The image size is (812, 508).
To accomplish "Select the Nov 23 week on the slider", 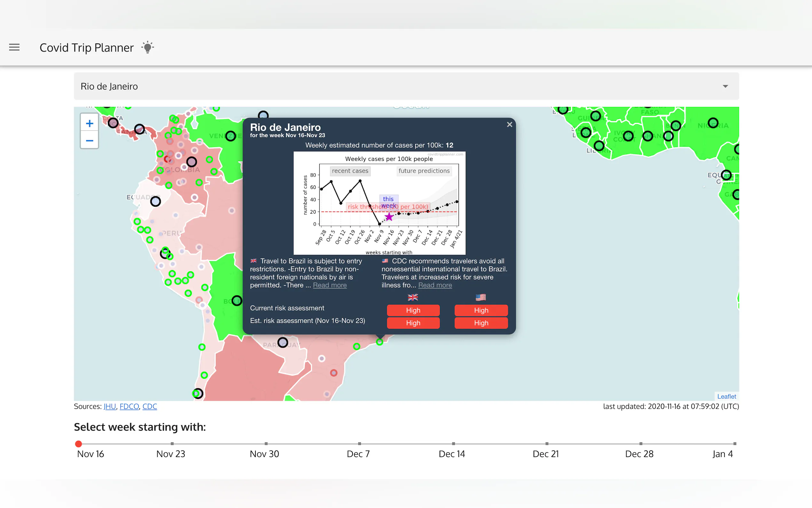I will pos(172,444).
